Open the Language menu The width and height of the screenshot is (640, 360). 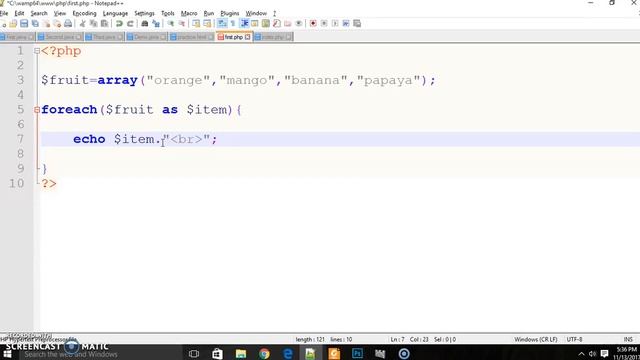(115, 13)
